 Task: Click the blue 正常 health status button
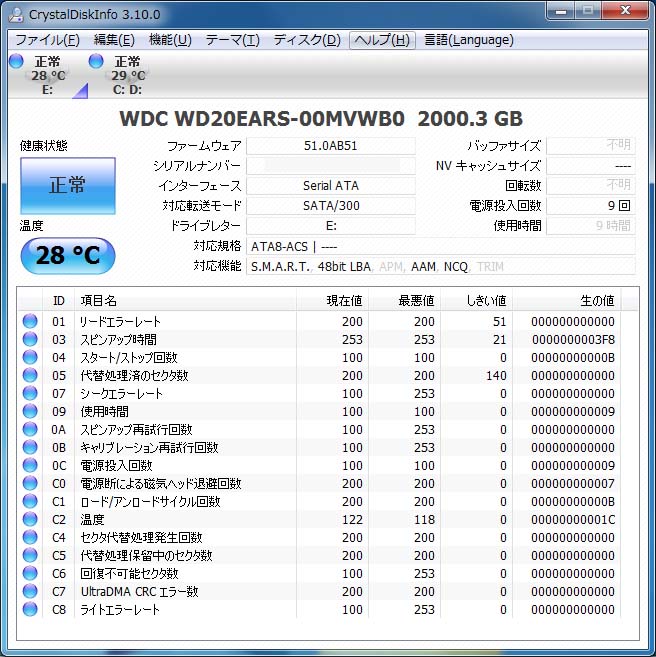pyautogui.click(x=68, y=186)
